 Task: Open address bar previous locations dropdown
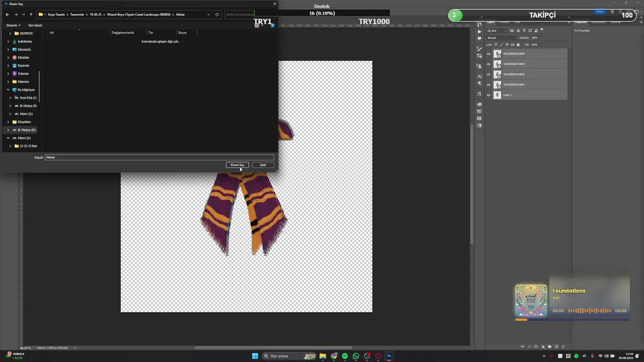(208, 15)
